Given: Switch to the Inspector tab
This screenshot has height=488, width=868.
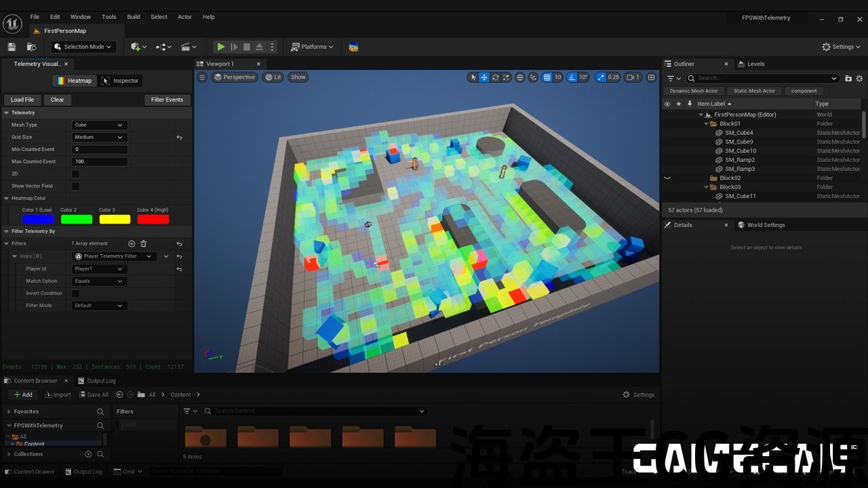Looking at the screenshot, I should point(120,81).
